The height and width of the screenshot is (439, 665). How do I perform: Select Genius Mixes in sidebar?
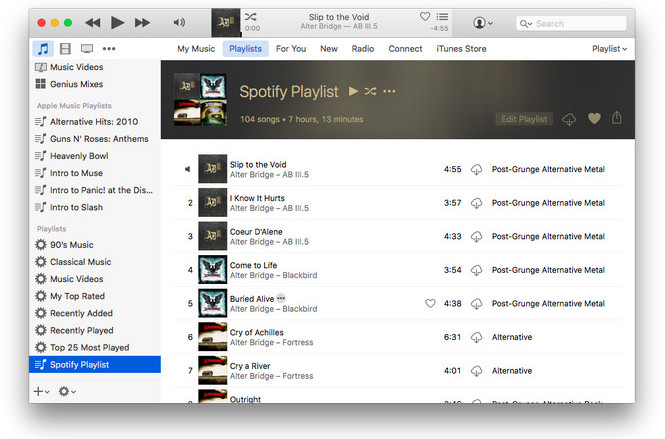tap(95, 84)
